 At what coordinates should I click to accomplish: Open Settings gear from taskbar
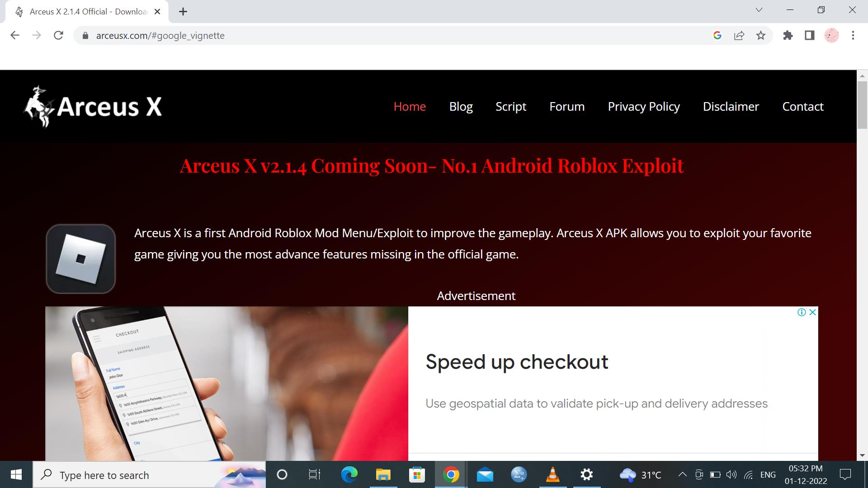[586, 474]
